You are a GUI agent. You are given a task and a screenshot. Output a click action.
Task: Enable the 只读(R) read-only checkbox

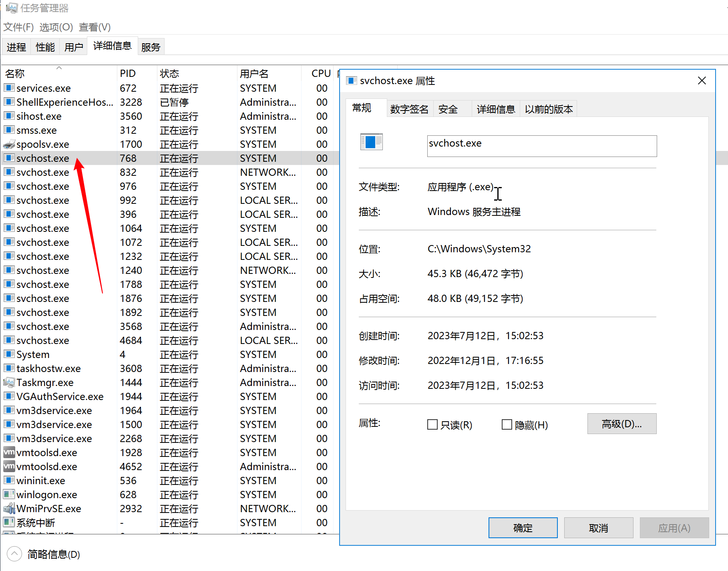click(x=432, y=424)
